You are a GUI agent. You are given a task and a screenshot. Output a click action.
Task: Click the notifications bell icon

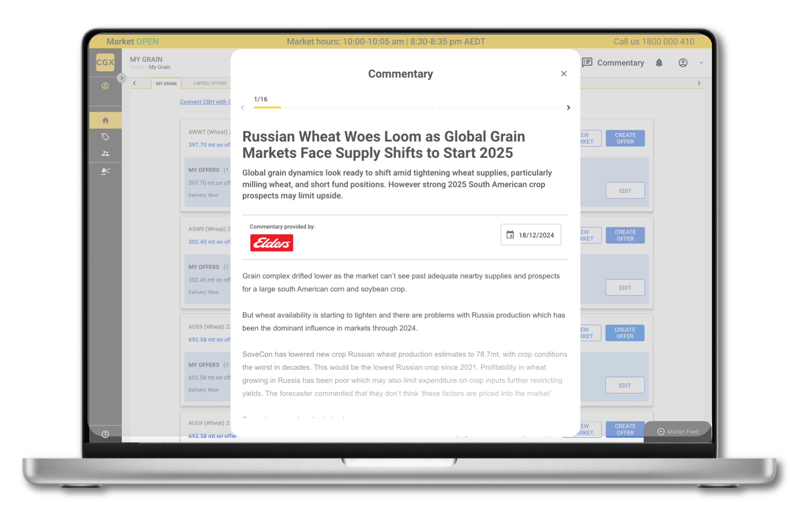coord(659,63)
